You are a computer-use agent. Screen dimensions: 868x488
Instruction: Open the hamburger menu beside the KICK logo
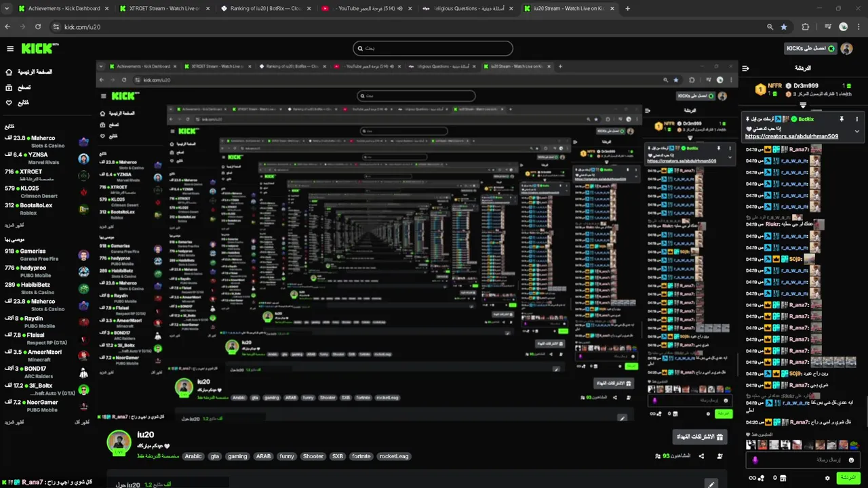[x=10, y=49]
